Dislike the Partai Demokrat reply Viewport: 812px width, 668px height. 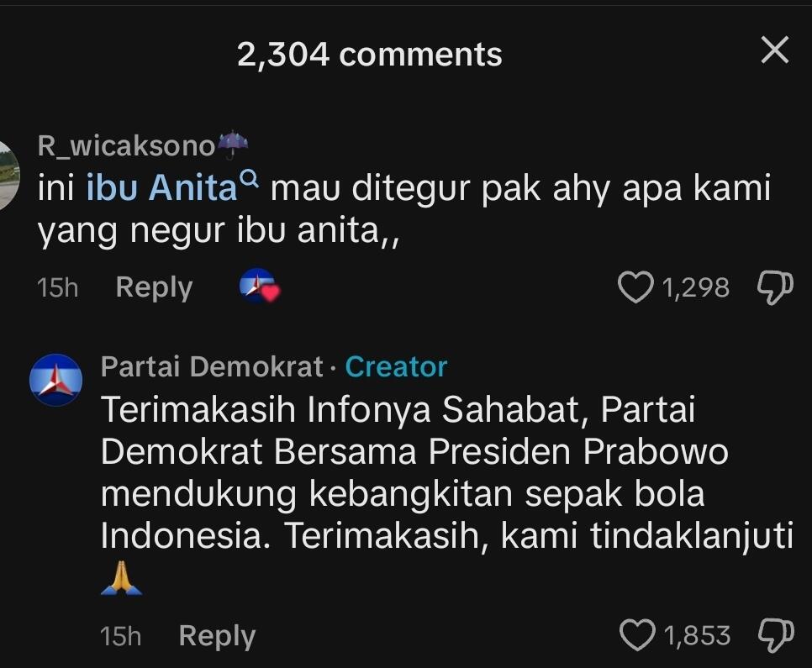(x=775, y=636)
